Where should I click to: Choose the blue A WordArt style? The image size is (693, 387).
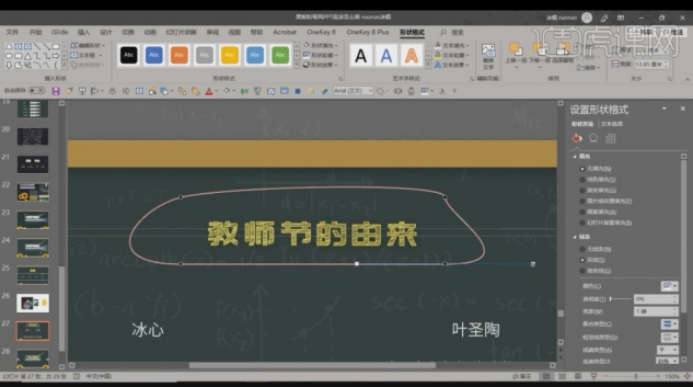386,56
